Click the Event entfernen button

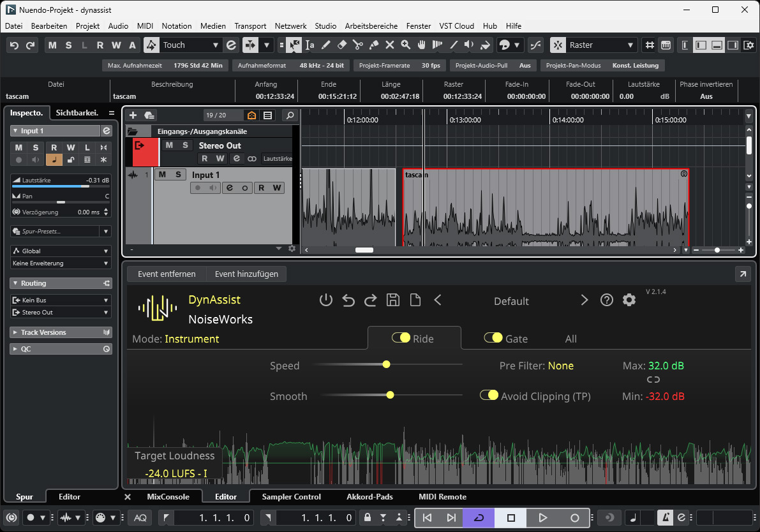167,274
